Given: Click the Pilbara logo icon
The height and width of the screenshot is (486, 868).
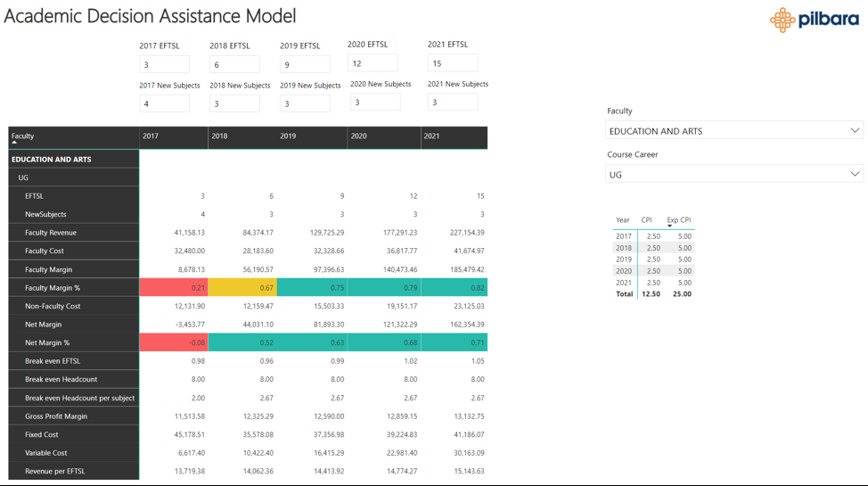Looking at the screenshot, I should 782,21.
